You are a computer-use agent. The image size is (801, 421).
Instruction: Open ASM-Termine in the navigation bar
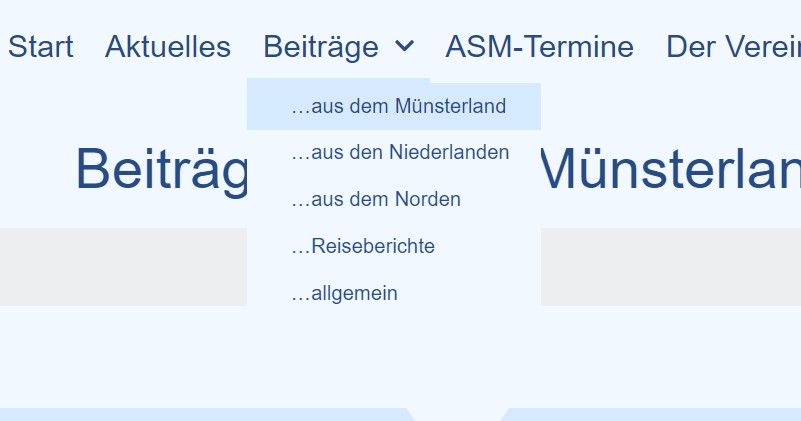tap(539, 47)
